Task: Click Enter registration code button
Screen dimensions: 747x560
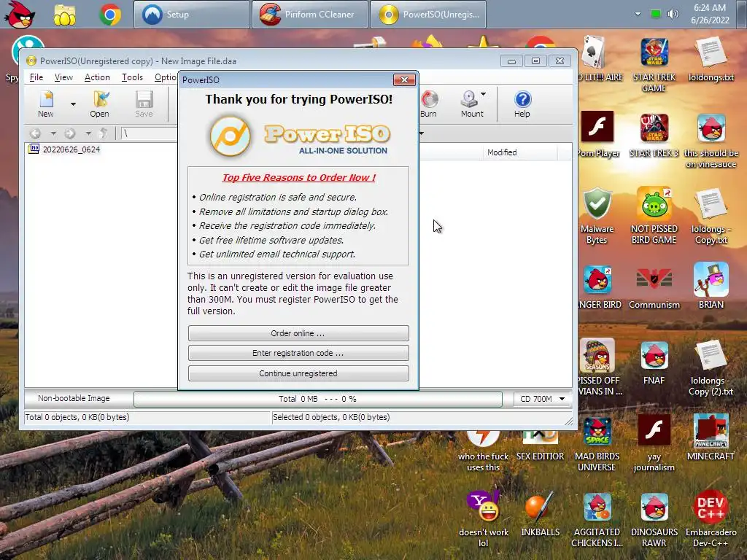Action: click(x=298, y=353)
